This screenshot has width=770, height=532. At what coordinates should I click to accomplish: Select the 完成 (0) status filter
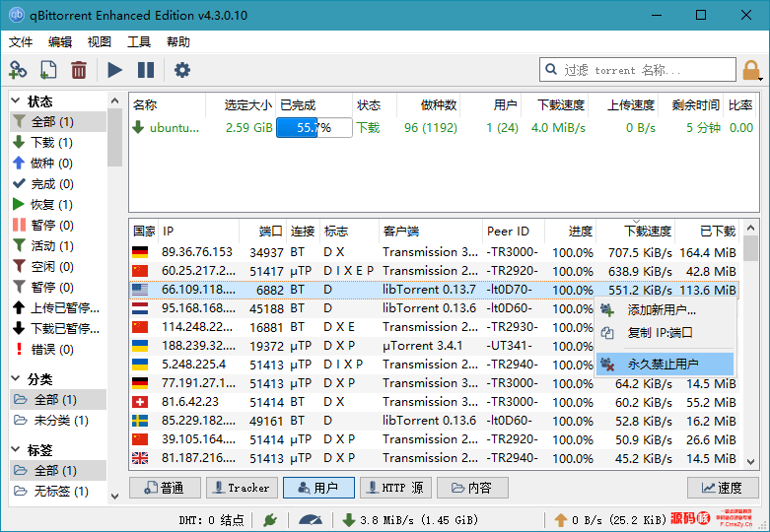point(58,184)
